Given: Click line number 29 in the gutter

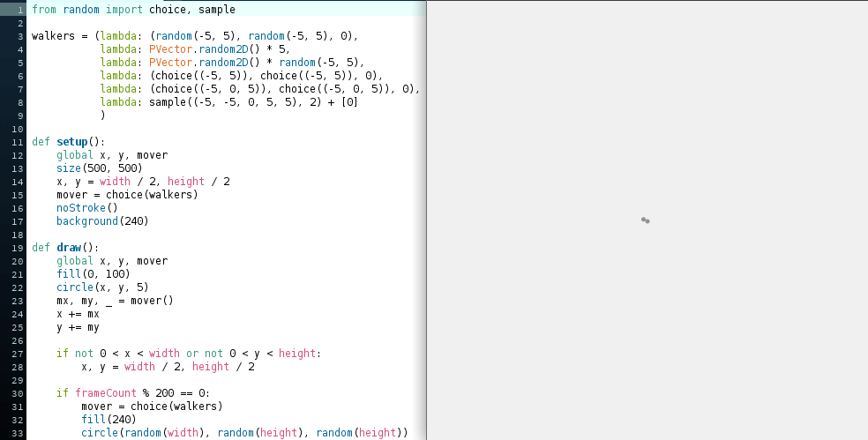Looking at the screenshot, I should [18, 380].
